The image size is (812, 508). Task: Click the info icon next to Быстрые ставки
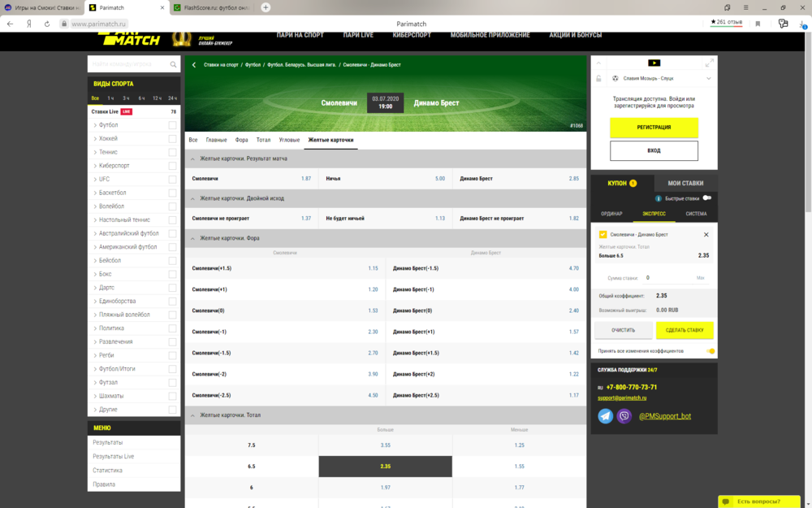tap(659, 198)
